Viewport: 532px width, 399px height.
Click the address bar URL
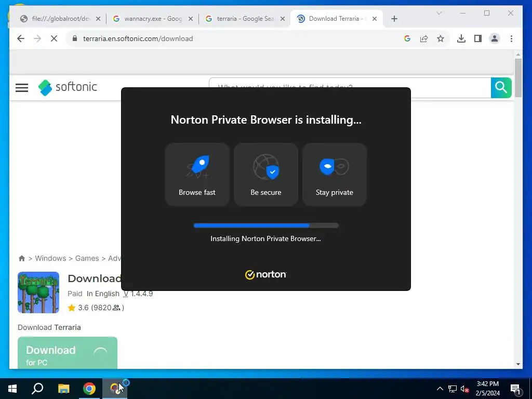138,38
